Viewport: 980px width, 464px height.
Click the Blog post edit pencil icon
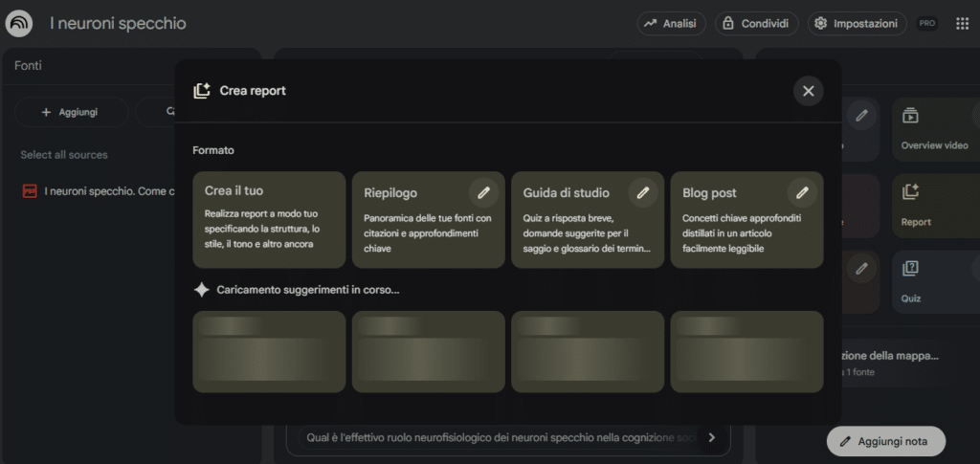802,192
